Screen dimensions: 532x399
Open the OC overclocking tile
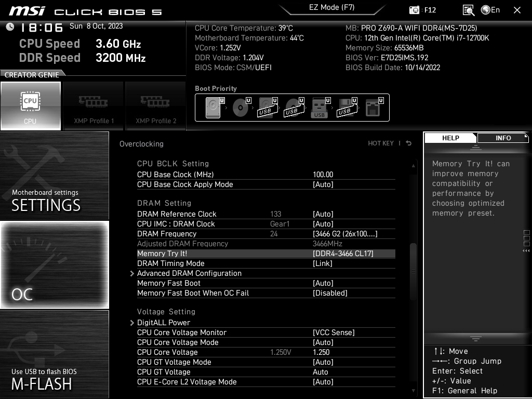point(54,264)
